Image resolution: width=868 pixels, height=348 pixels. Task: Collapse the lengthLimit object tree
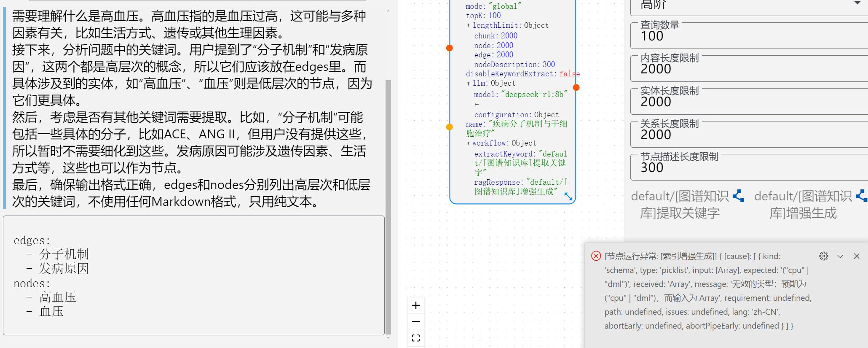[x=469, y=26]
